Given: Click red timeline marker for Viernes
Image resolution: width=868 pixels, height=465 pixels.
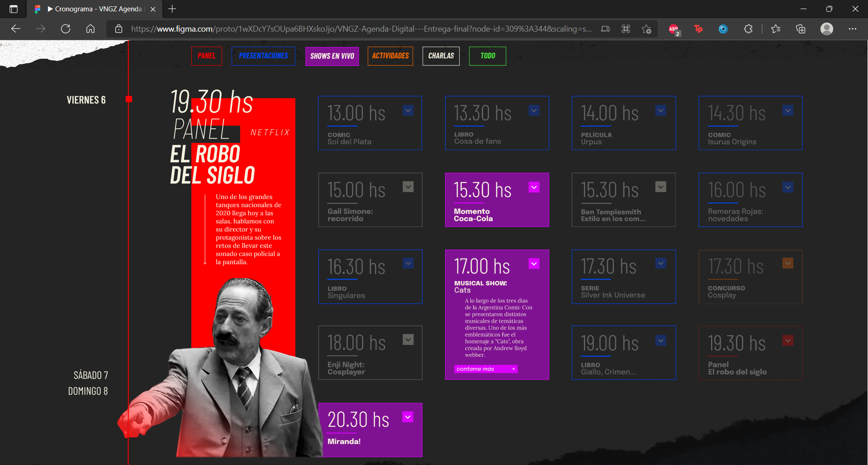Looking at the screenshot, I should [129, 99].
